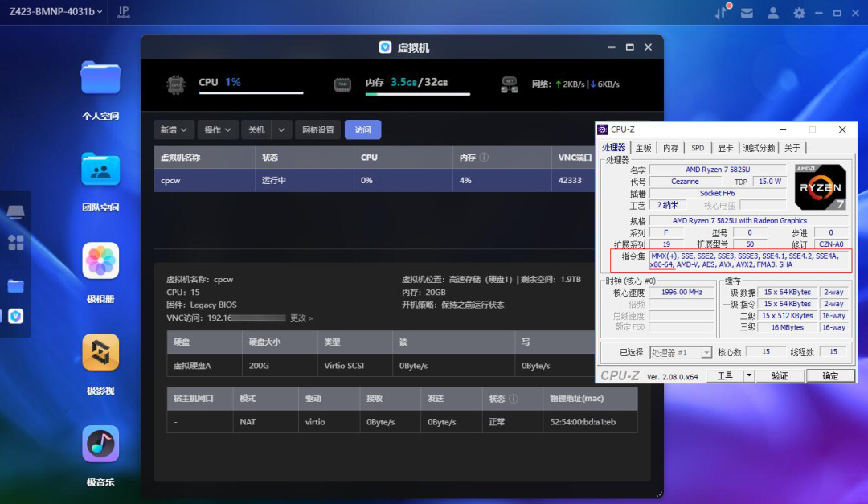
Task: Open the 处理器 #1 selection combo box
Action: pyautogui.click(x=681, y=352)
